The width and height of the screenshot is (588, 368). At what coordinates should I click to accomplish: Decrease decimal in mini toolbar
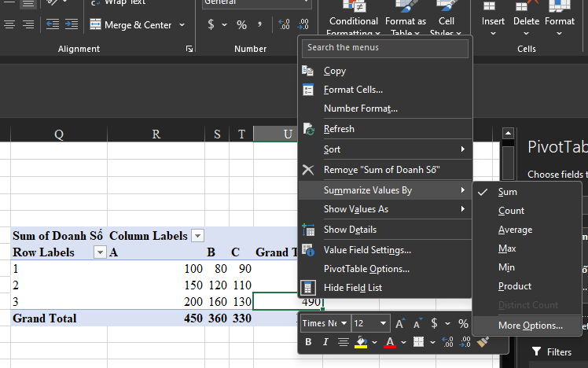[x=465, y=342]
